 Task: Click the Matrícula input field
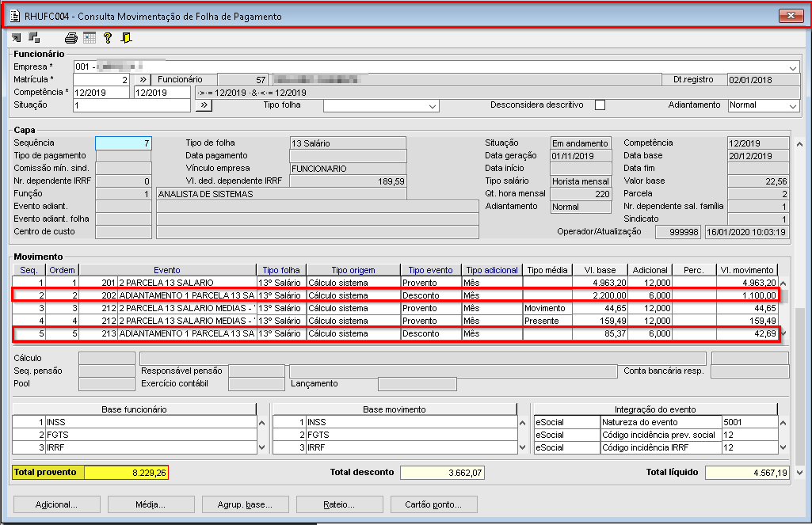coord(101,80)
